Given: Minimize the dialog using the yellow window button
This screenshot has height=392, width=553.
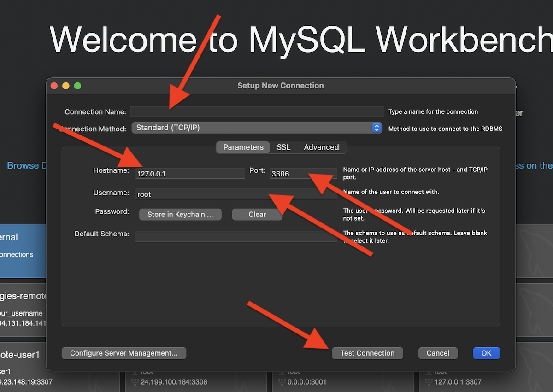Looking at the screenshot, I should pyautogui.click(x=65, y=86).
